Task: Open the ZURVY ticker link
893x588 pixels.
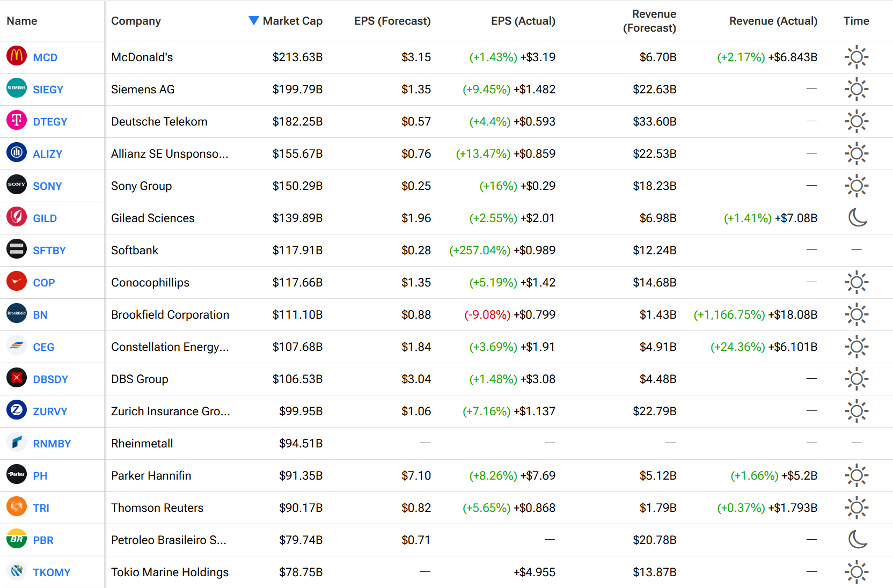Action: tap(50, 411)
